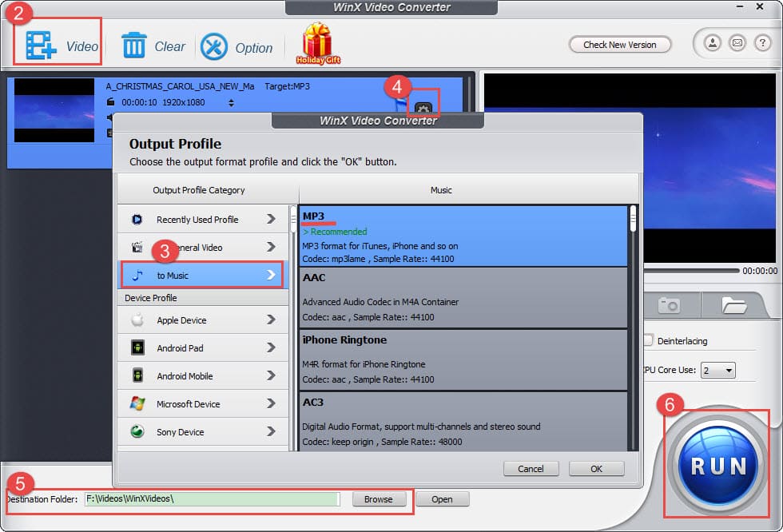
Task: Close the WinX Video Converter window
Action: (x=760, y=6)
